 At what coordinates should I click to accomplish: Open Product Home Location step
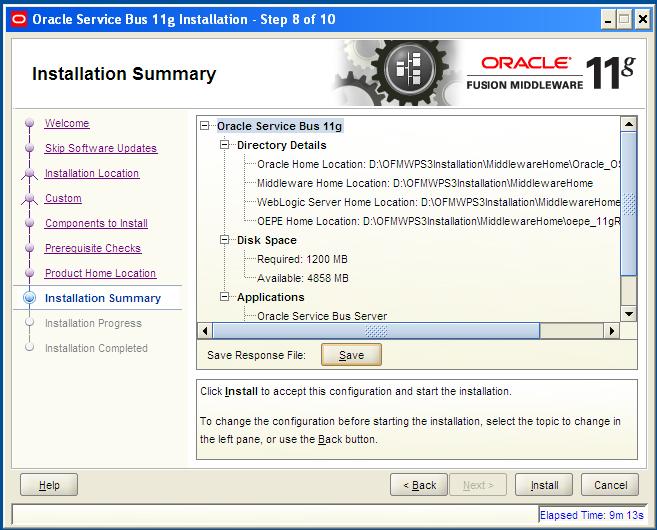pos(101,273)
